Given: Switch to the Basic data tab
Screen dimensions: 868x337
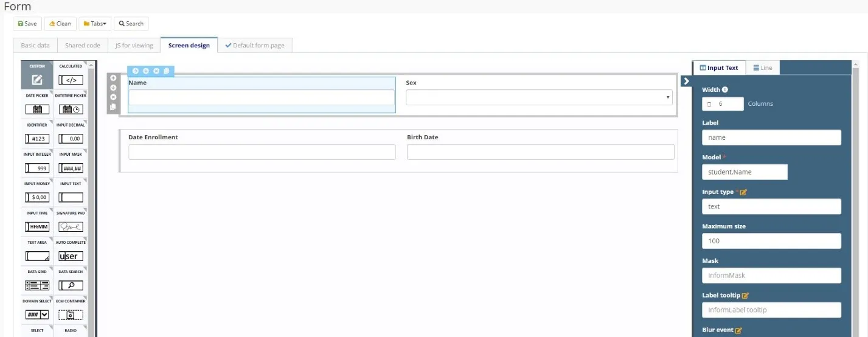Looking at the screenshot, I should [35, 46].
